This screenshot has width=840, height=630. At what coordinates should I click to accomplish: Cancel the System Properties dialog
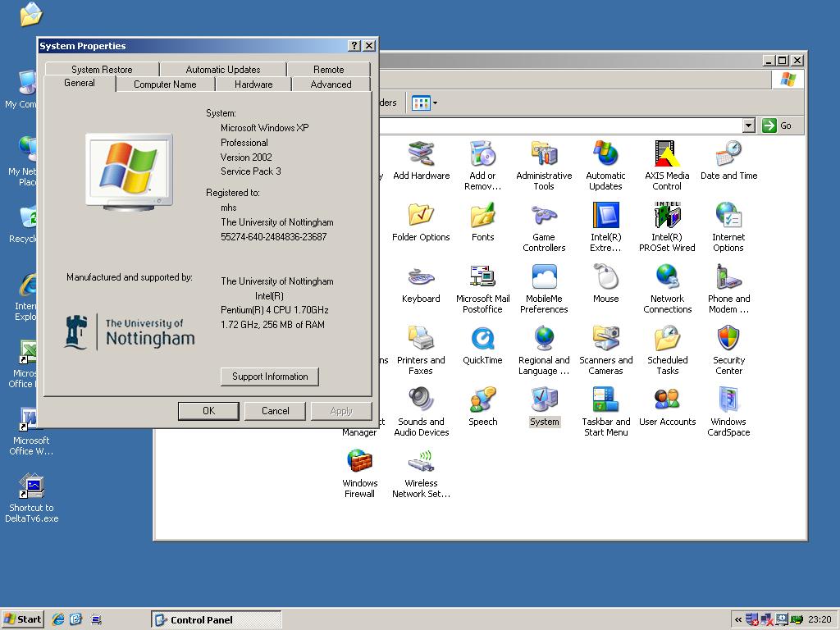point(276,411)
